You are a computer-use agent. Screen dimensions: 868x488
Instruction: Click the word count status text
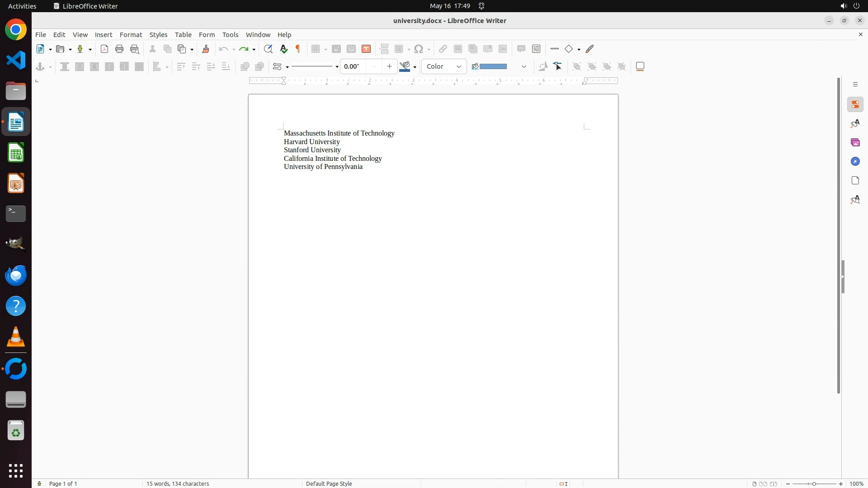click(x=178, y=483)
